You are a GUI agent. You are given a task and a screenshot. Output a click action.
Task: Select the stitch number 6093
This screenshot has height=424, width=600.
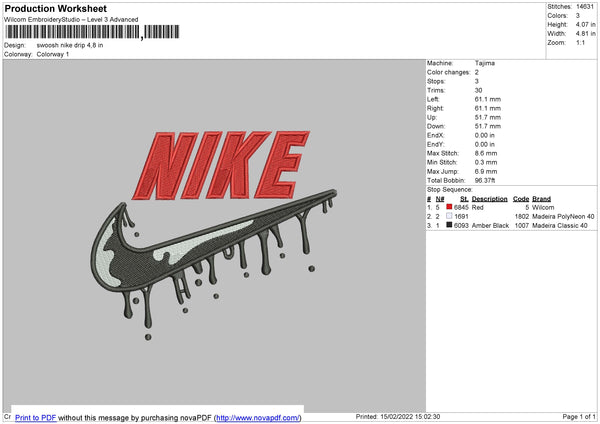click(x=461, y=226)
